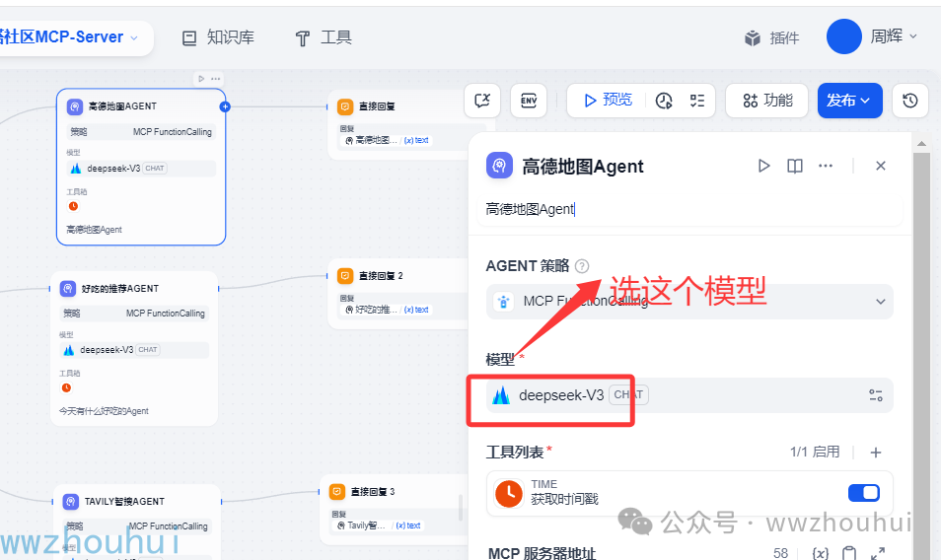
Task: Expand the MCP 服务器地址 editor fullscreen
Action: coord(878,553)
